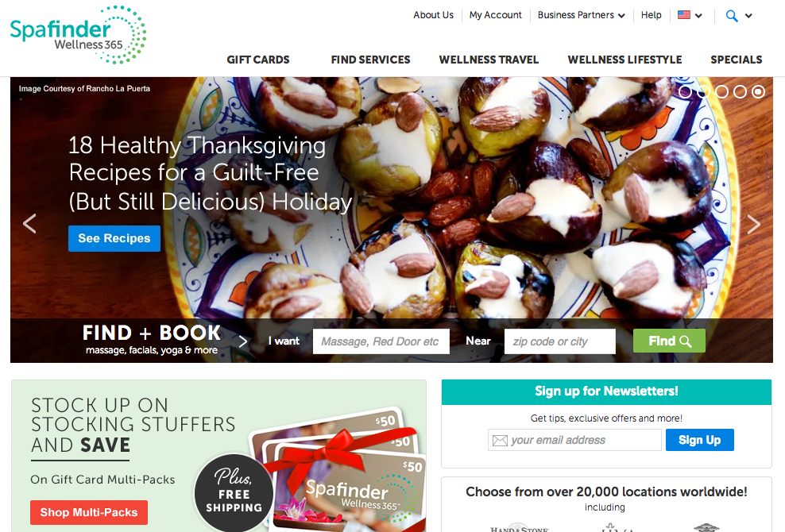Select the first carousel slide dot

coord(685,91)
